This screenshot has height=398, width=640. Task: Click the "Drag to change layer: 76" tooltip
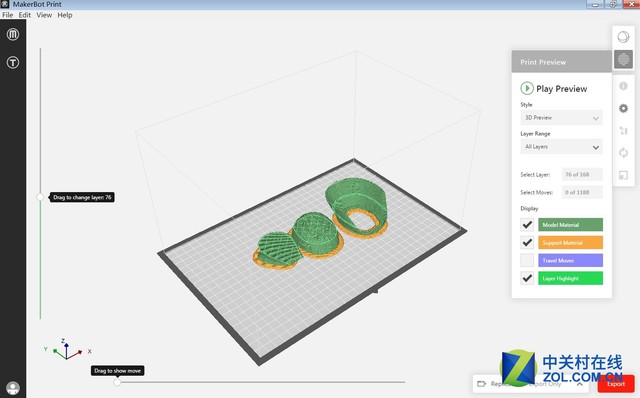82,197
